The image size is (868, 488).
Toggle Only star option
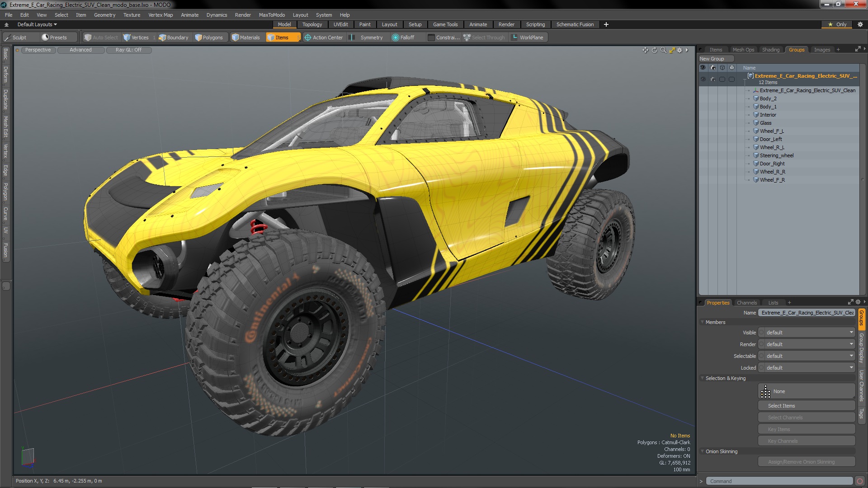tap(837, 24)
